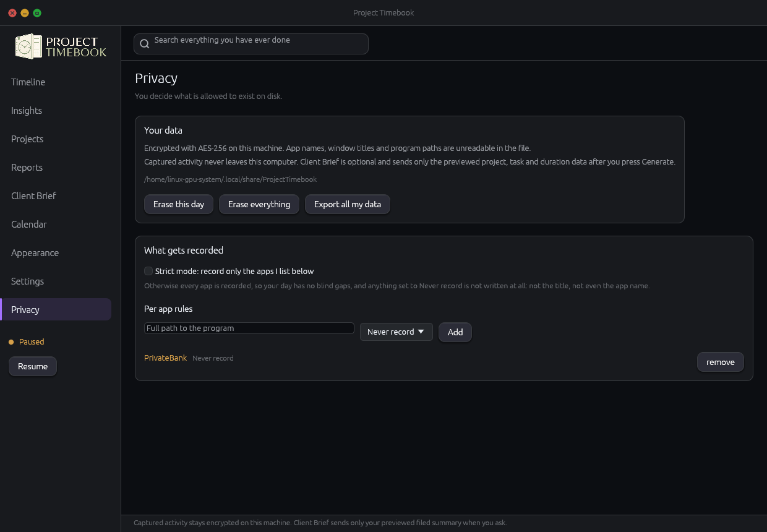Click the Privacy page heading
Image resolution: width=767 pixels, height=532 pixels.
(x=156, y=78)
